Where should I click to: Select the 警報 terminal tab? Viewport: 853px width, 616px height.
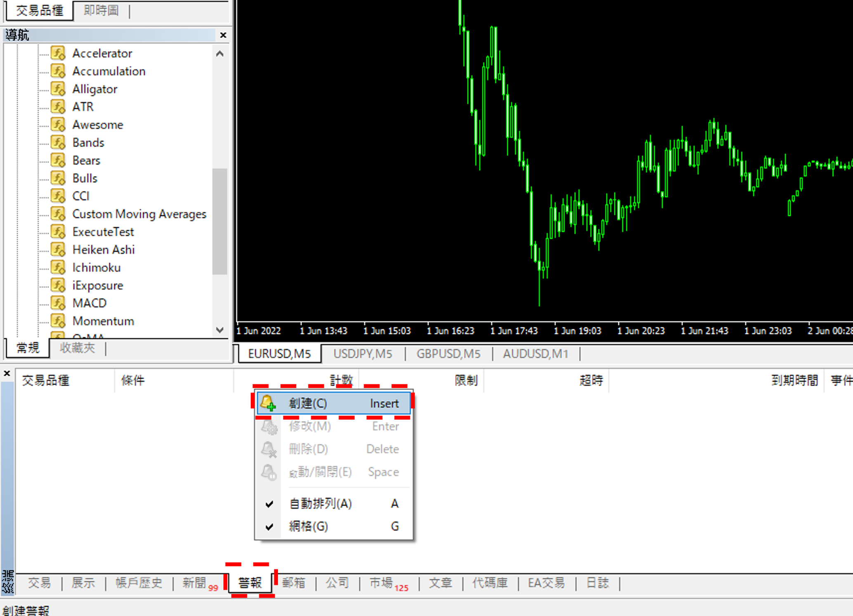click(250, 583)
